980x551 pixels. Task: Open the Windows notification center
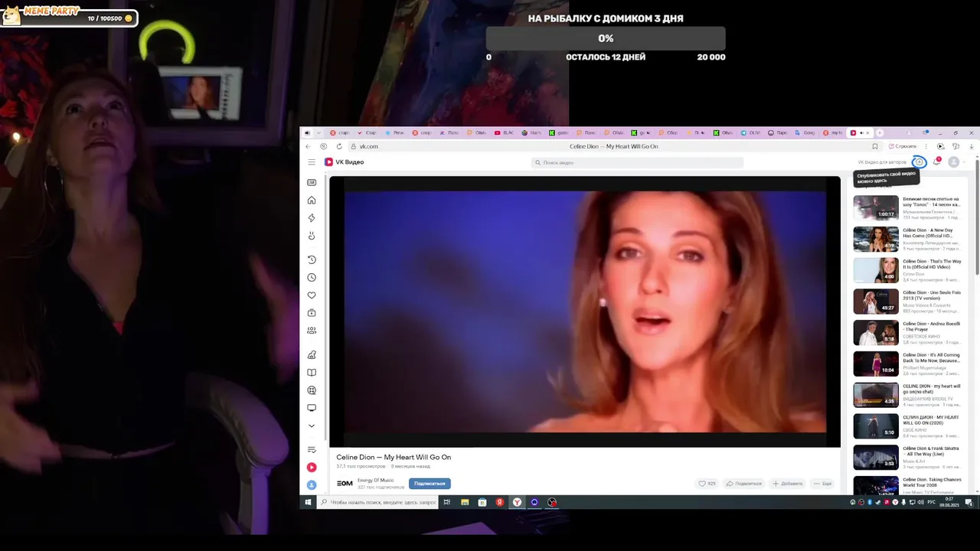pyautogui.click(x=969, y=502)
